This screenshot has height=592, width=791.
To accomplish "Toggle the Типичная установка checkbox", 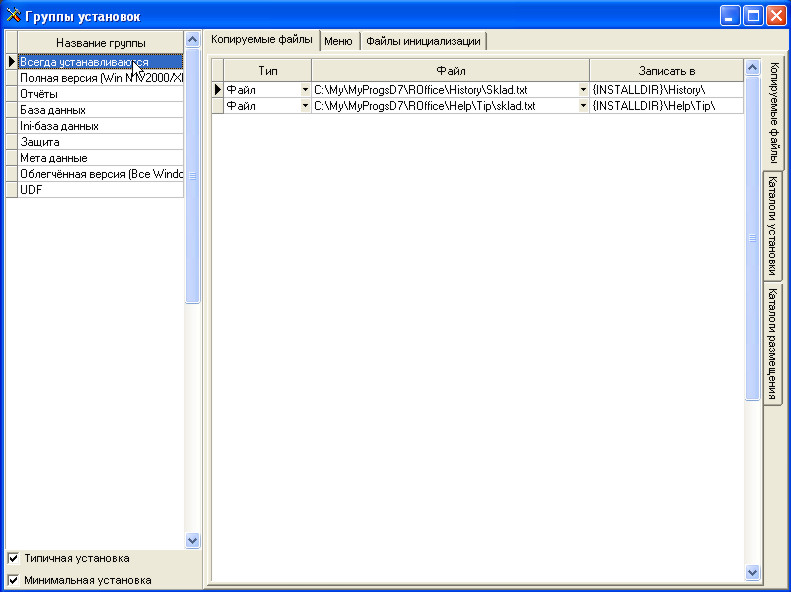I will [13, 558].
